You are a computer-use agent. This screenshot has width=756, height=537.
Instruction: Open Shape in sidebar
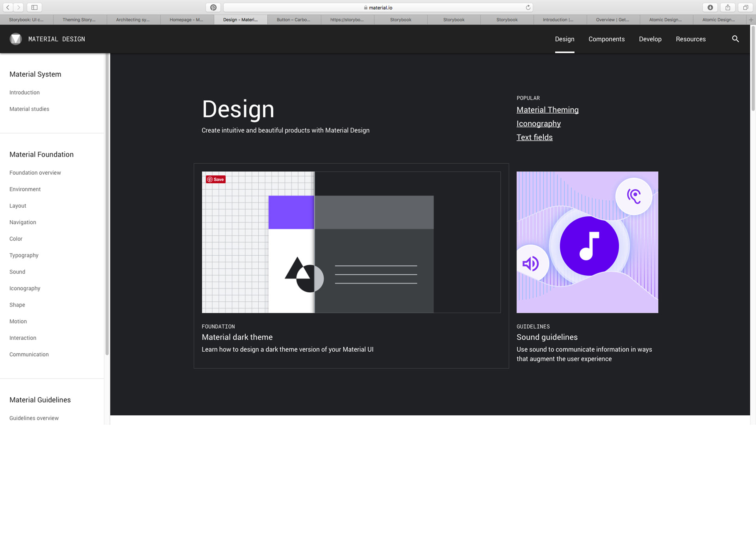pos(17,305)
